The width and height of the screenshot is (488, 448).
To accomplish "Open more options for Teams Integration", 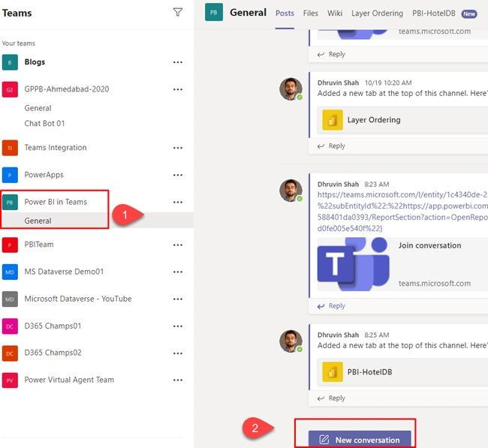I will pos(178,148).
